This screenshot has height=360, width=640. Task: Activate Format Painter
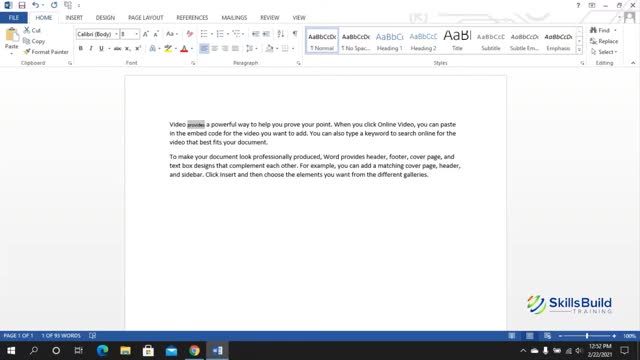point(46,52)
